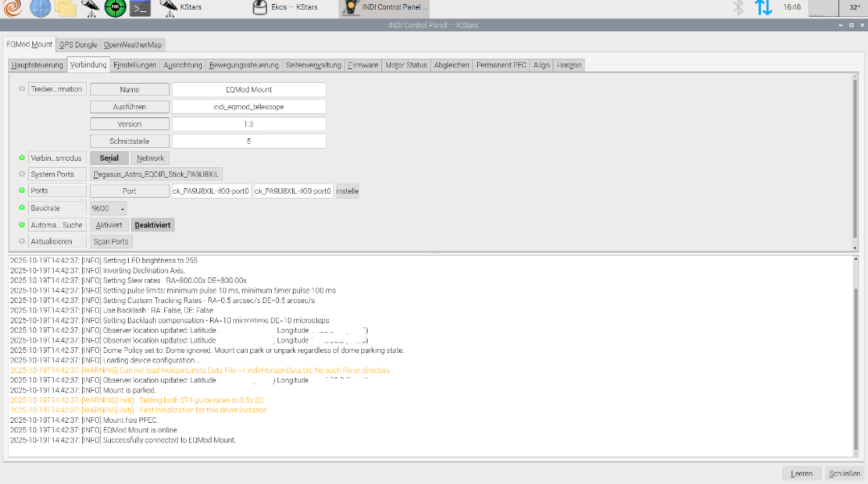Open the Verbindung tab
The width and height of the screenshot is (868, 484).
[88, 64]
